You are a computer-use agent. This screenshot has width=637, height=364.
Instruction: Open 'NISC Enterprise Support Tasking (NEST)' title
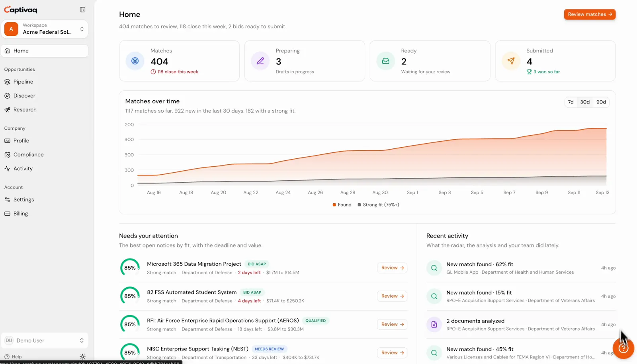coord(197,348)
